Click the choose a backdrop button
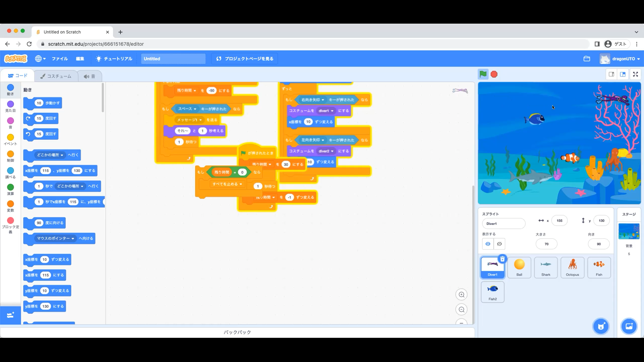Viewport: 644px width, 362px height. click(x=629, y=326)
